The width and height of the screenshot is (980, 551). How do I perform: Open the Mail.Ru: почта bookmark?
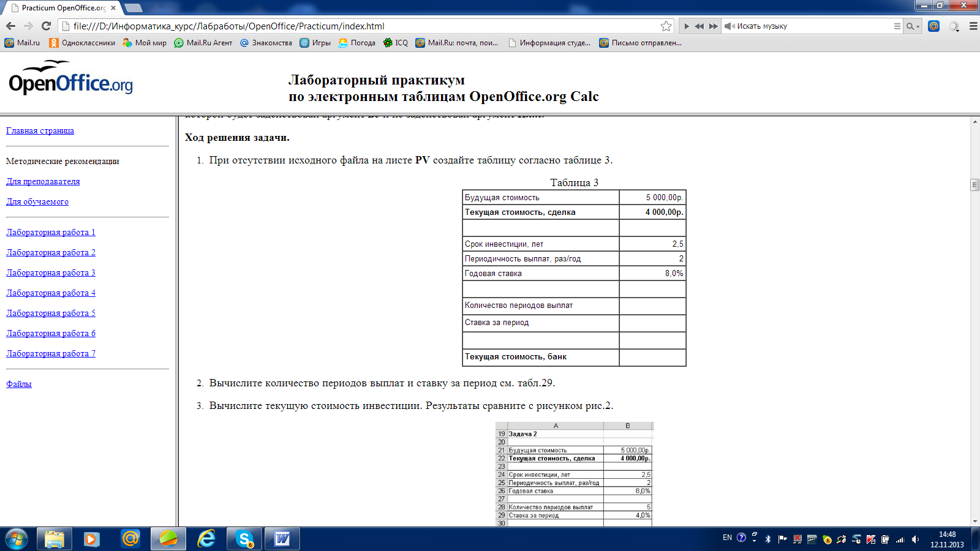[457, 43]
